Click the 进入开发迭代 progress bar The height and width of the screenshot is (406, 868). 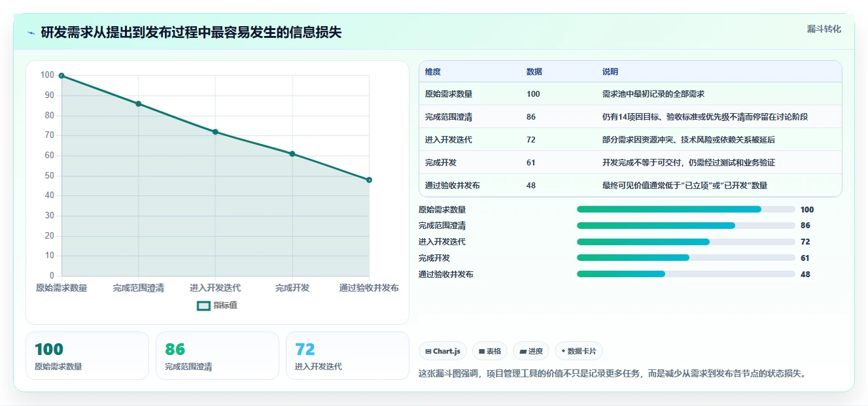(686, 242)
